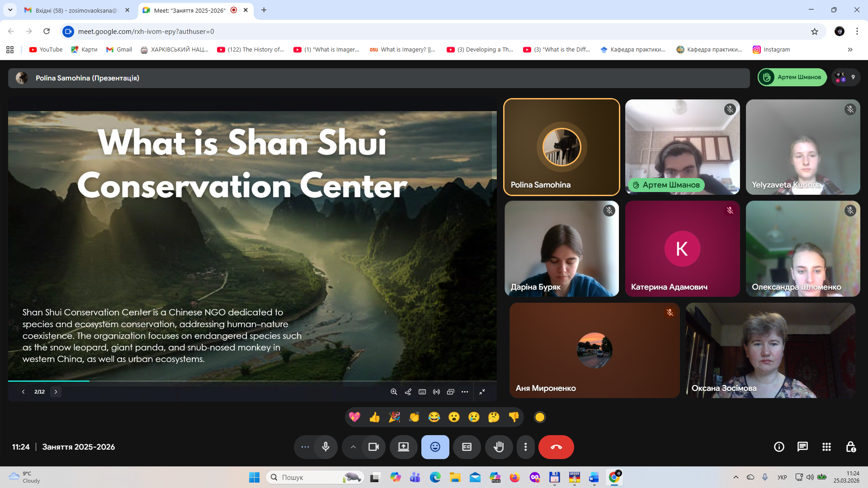Viewport: 868px width, 488px height.
Task: Open Instagram bookmark
Action: [x=771, y=50]
